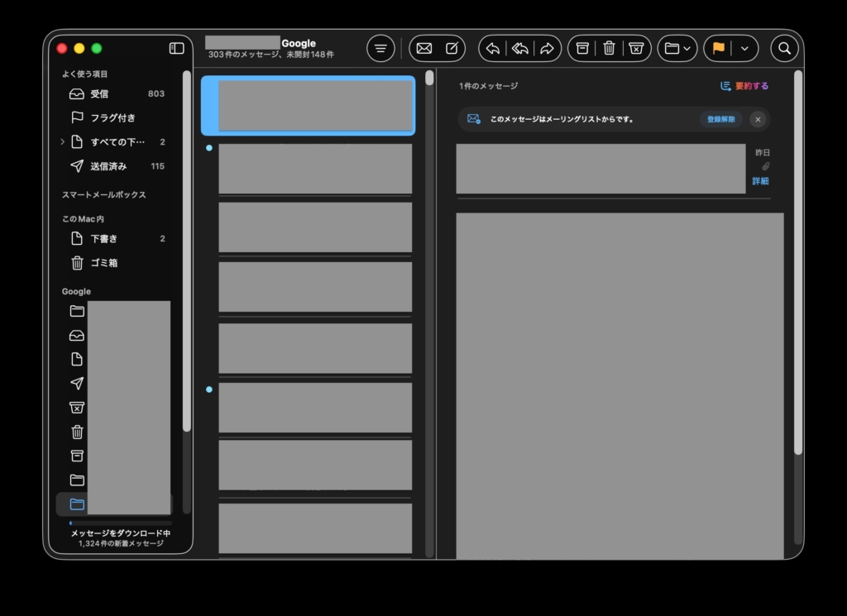Click the compose new message icon
Image resolution: width=847 pixels, height=616 pixels.
tap(452, 48)
